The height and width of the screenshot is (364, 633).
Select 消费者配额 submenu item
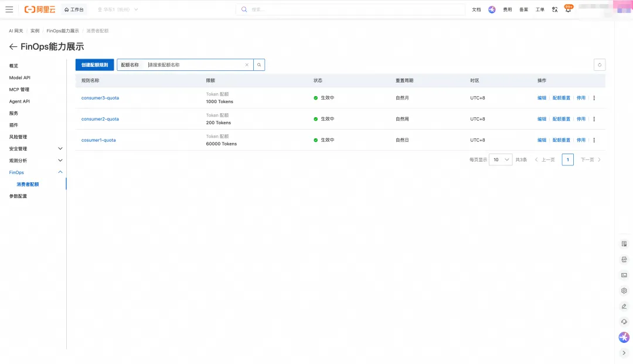click(28, 185)
